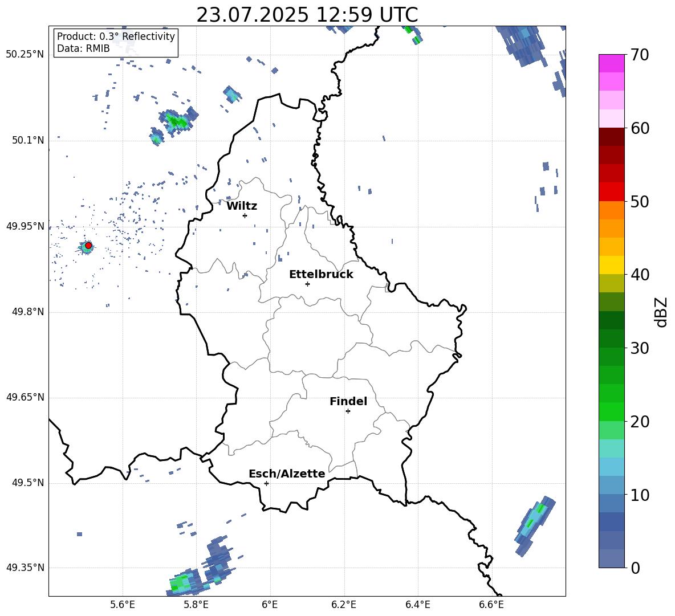
Task: Click the Findel label
Action: (348, 401)
